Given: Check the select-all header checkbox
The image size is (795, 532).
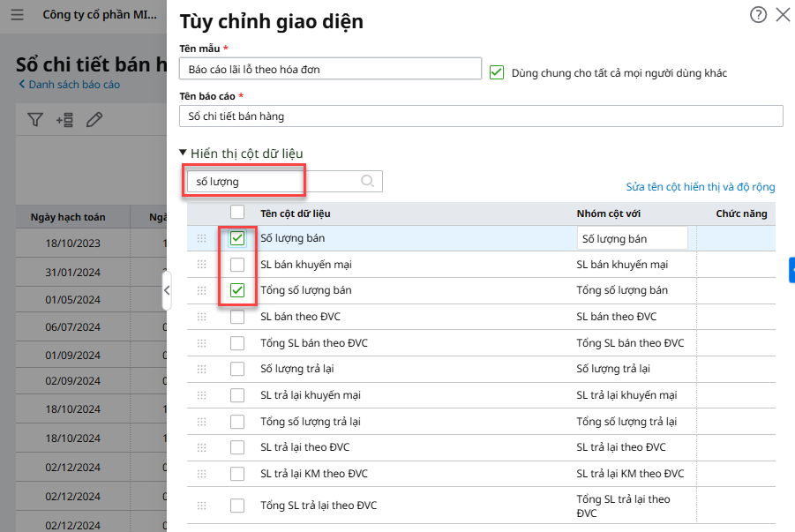Looking at the screenshot, I should (x=237, y=213).
